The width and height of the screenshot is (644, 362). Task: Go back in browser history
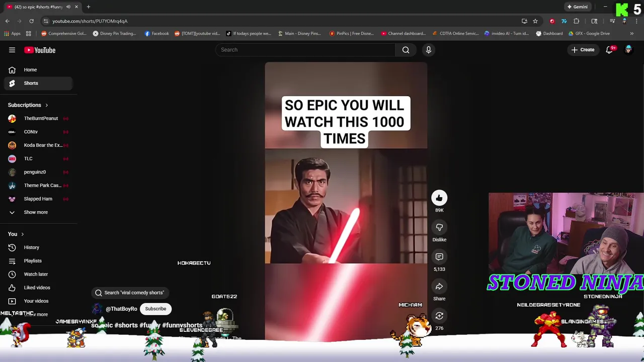(x=7, y=21)
